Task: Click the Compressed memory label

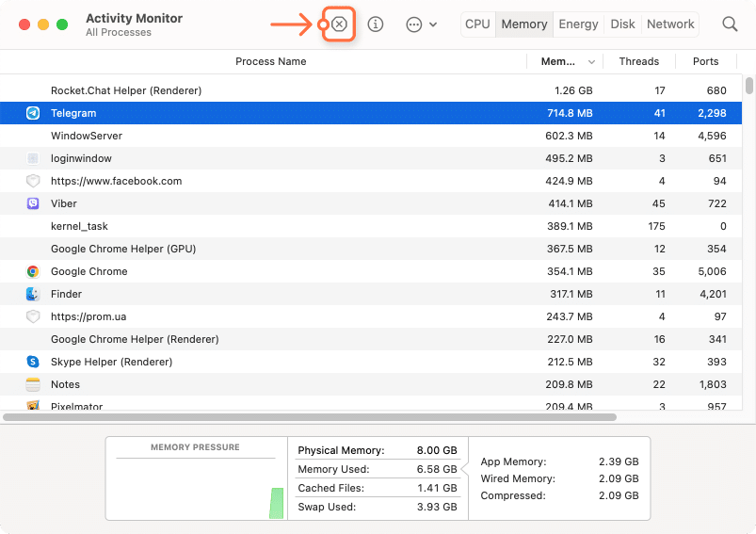Action: (x=513, y=495)
